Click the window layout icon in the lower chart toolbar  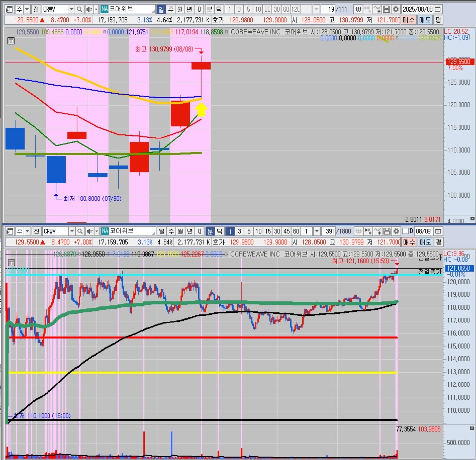(9, 231)
